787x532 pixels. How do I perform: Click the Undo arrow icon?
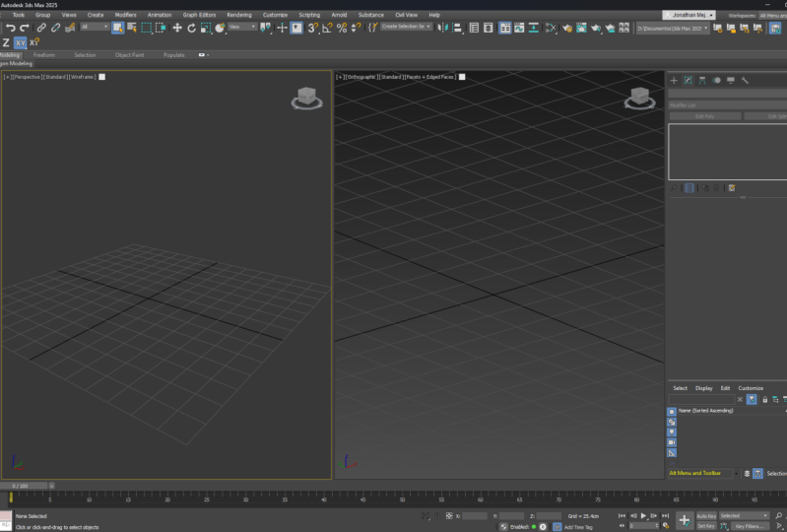point(11,29)
